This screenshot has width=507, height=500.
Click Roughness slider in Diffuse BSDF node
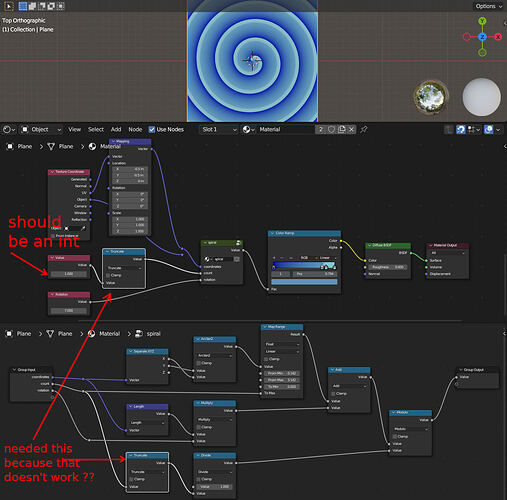(x=388, y=267)
